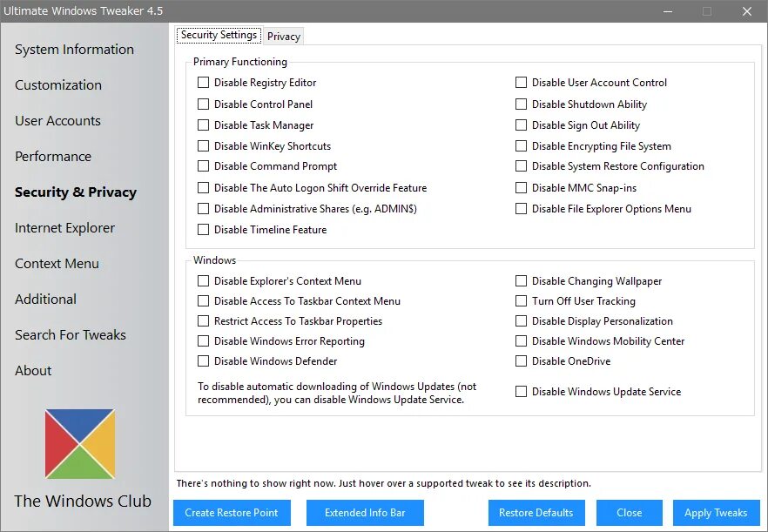This screenshot has width=768, height=532.
Task: Tick Disable Command Prompt
Action: pyautogui.click(x=203, y=166)
